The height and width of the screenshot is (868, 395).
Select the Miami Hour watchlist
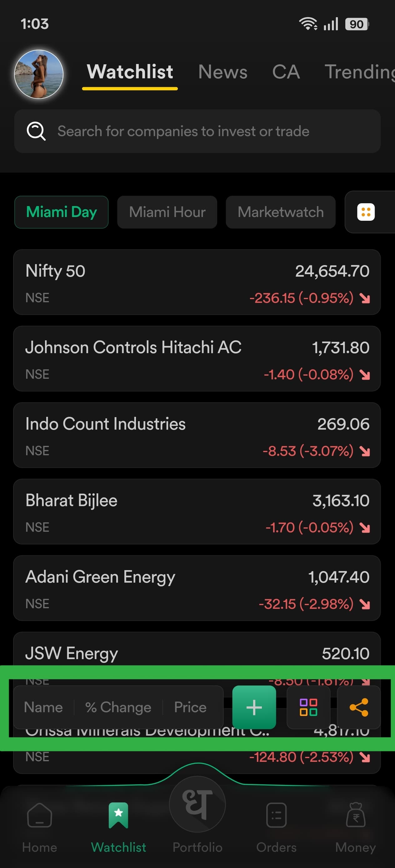(167, 212)
